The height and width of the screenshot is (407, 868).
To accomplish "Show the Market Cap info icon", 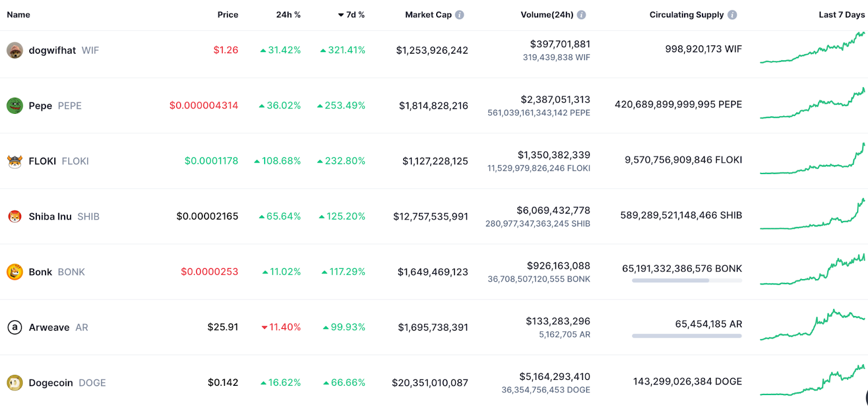I will click(459, 15).
